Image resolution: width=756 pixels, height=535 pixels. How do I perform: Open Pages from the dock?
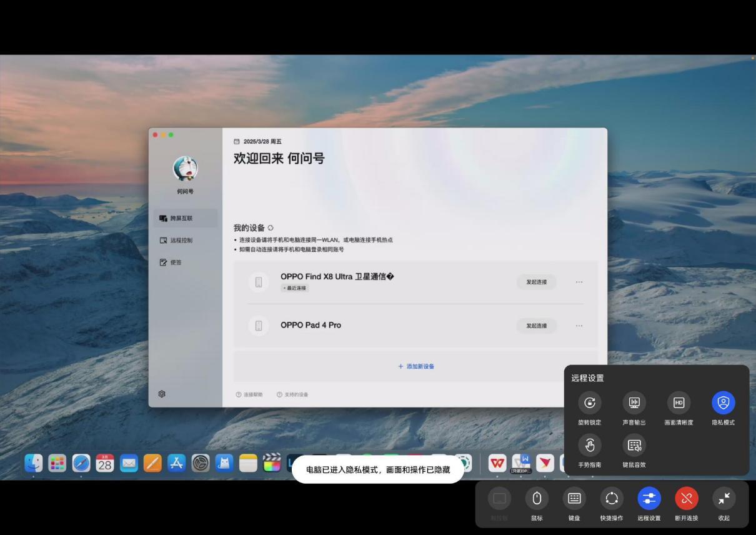[x=152, y=463]
